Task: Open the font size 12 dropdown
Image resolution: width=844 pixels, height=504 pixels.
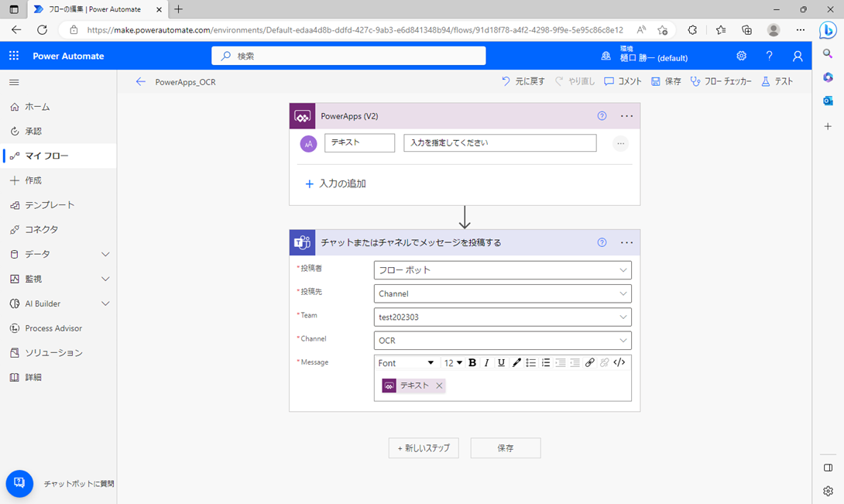Action: 453,363
